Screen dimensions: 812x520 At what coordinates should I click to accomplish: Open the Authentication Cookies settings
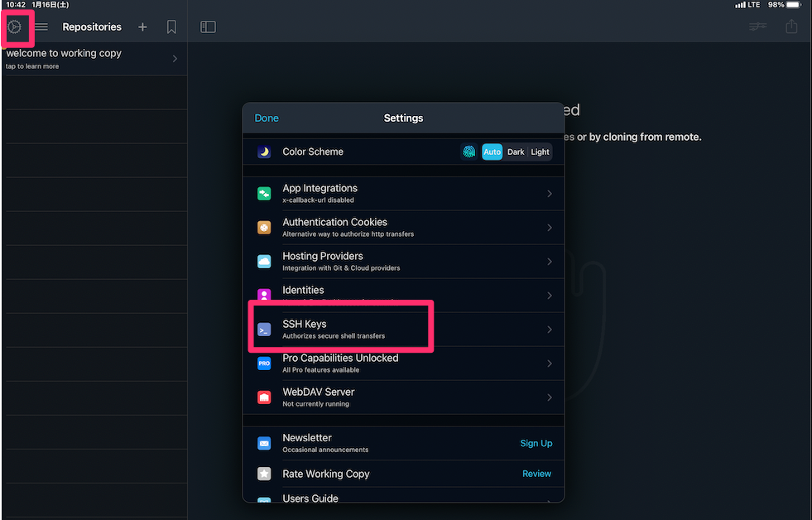tap(403, 228)
